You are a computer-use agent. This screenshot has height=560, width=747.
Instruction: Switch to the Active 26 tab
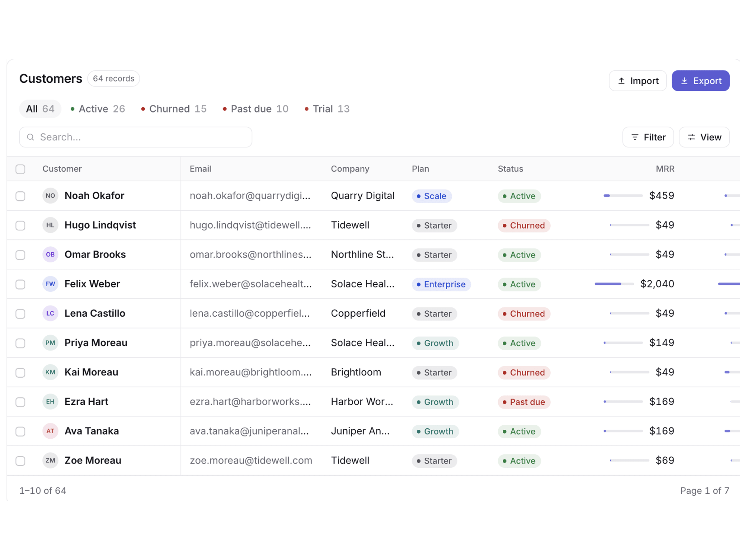click(x=98, y=109)
